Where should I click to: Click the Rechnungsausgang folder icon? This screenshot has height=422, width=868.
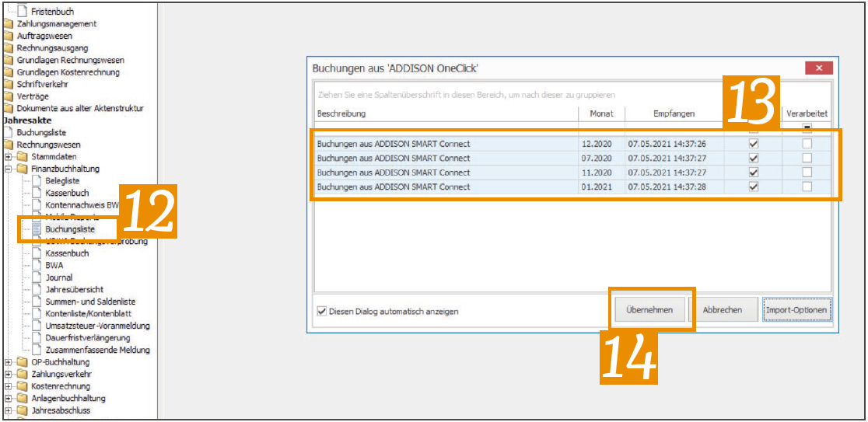point(9,48)
